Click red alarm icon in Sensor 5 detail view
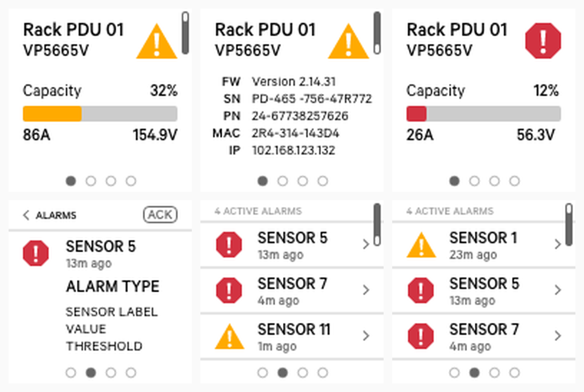584x392 pixels. pos(36,253)
